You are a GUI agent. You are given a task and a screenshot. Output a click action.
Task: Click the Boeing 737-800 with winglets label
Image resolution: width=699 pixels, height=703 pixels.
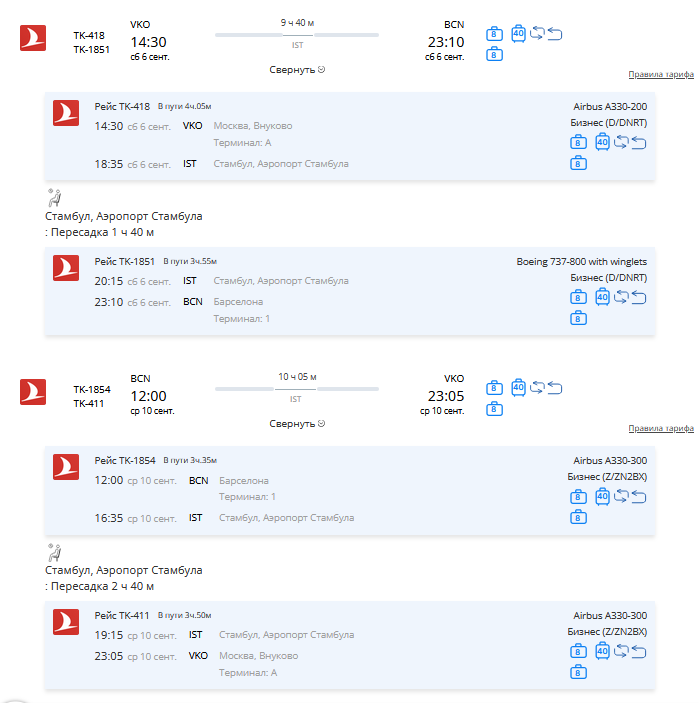coord(582,262)
